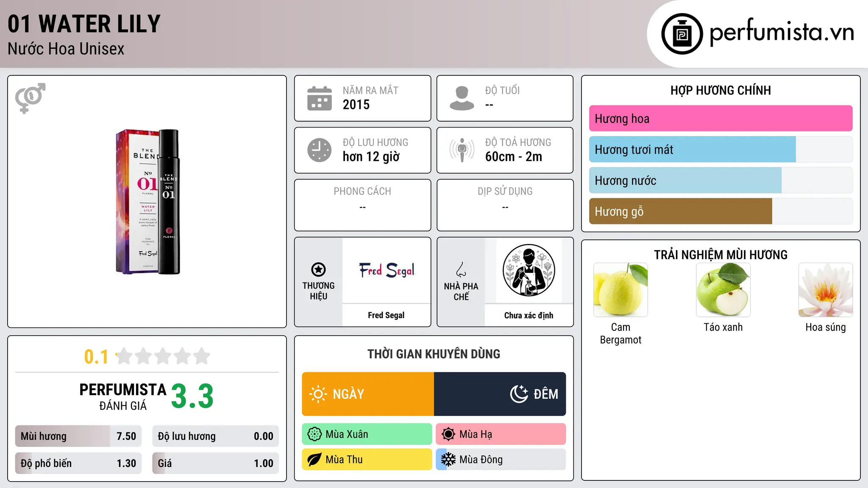Image resolution: width=868 pixels, height=488 pixels.
Task: Select the Ngày daytime segment
Action: click(368, 394)
